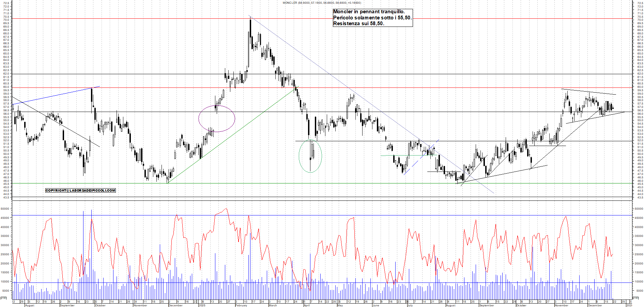Click the 'July' label on the time axis
Image resolution: width=644 pixels, height=307 pixels.
[410, 305]
